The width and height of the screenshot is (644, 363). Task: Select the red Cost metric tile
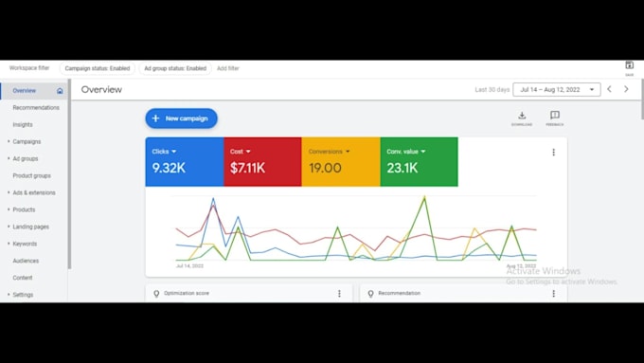coord(262,161)
